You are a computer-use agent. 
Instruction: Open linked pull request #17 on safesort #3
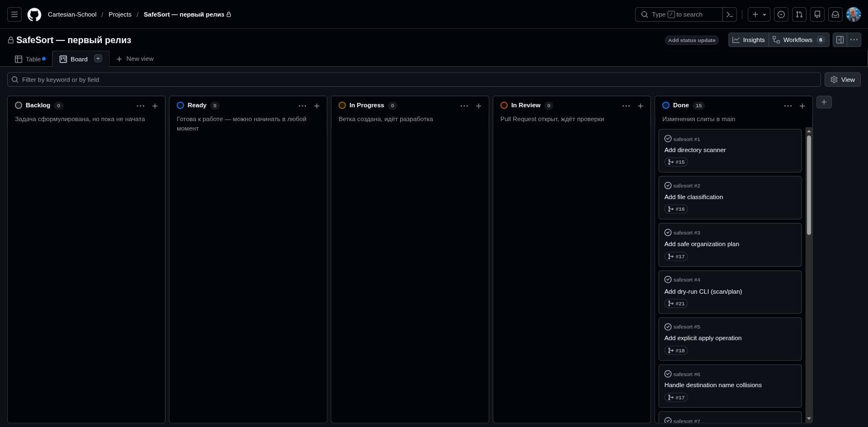coord(676,257)
